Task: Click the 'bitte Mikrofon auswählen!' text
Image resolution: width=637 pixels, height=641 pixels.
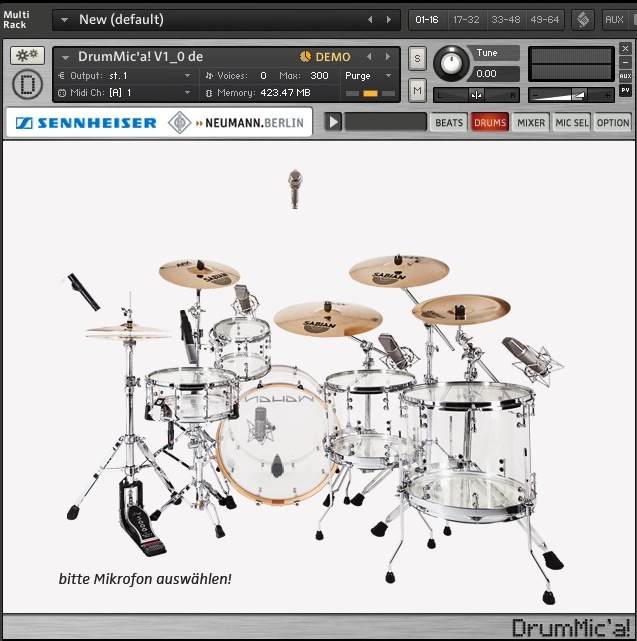Action: [x=145, y=579]
